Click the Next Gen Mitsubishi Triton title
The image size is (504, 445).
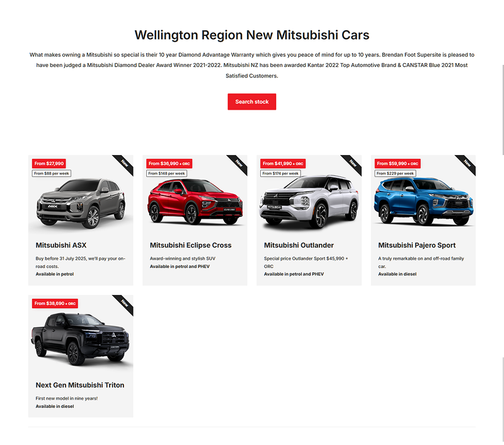tap(80, 385)
